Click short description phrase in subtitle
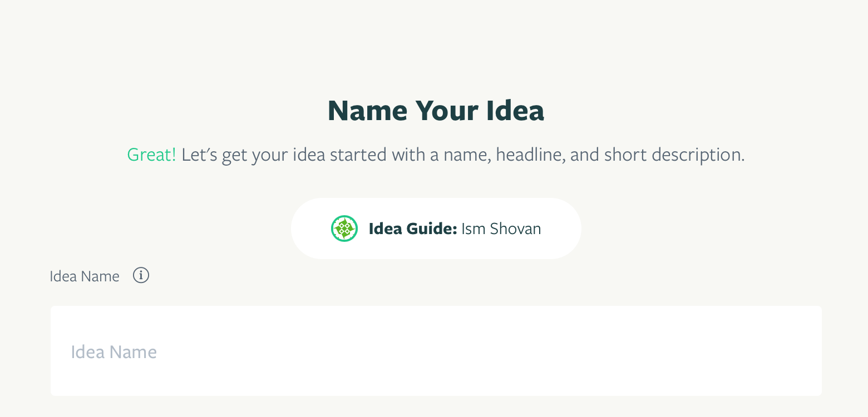The width and height of the screenshot is (868, 417). 674,155
